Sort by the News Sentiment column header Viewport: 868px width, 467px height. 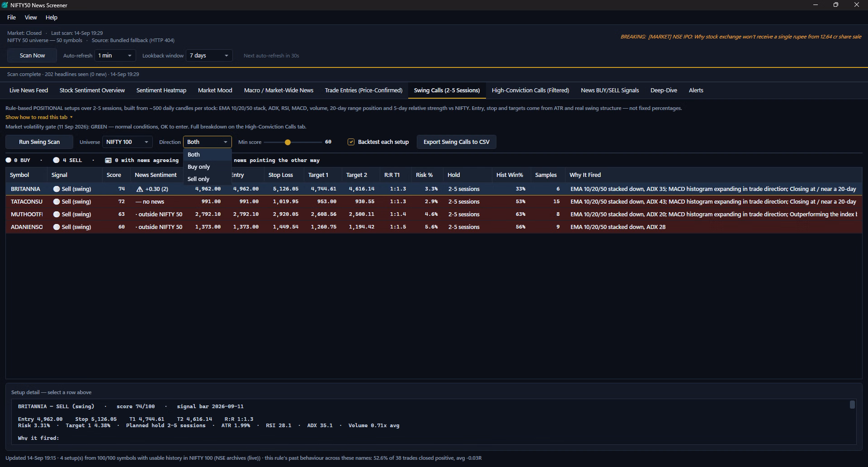coord(156,175)
